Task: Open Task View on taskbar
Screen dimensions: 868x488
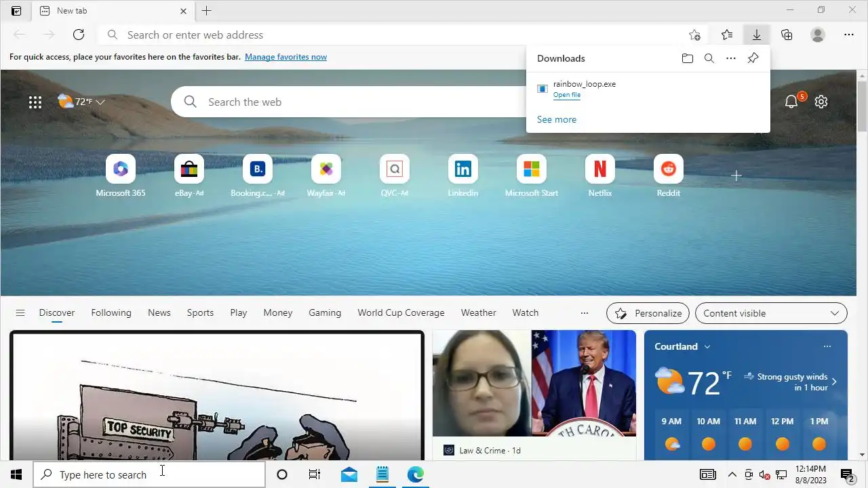Action: (315, 474)
